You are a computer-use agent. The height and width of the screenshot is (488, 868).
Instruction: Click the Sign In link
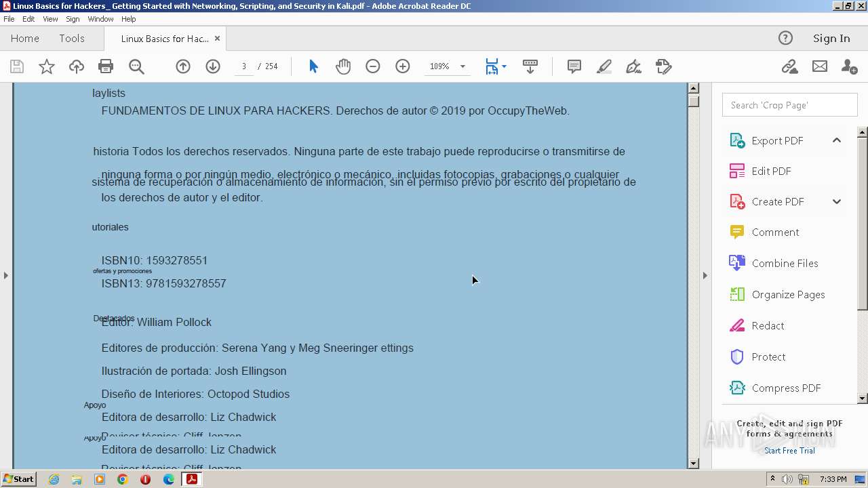click(831, 39)
